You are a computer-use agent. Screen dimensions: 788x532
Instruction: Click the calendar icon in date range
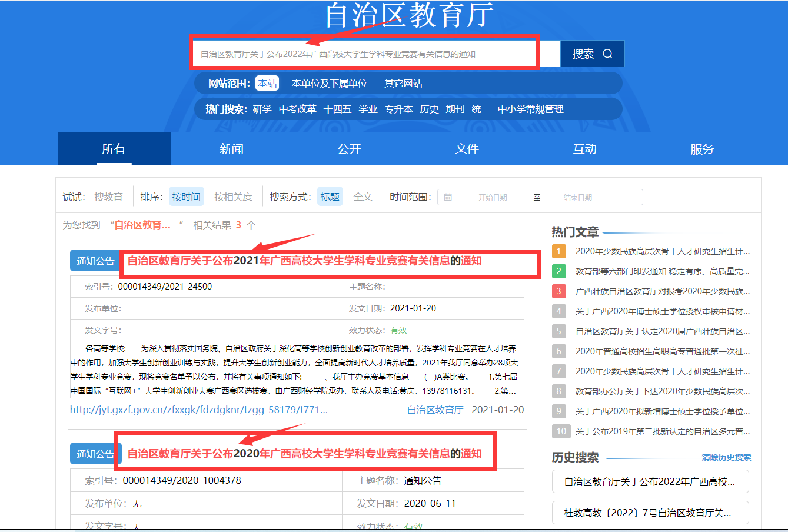(448, 197)
